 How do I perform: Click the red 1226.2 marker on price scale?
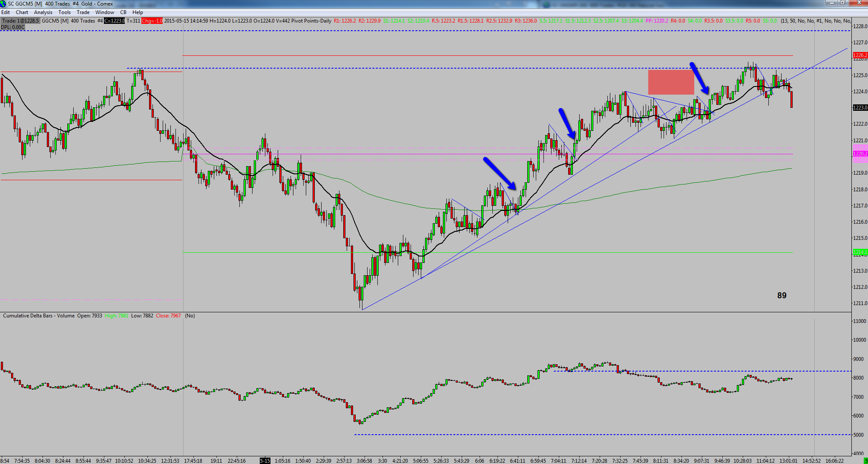pos(860,55)
